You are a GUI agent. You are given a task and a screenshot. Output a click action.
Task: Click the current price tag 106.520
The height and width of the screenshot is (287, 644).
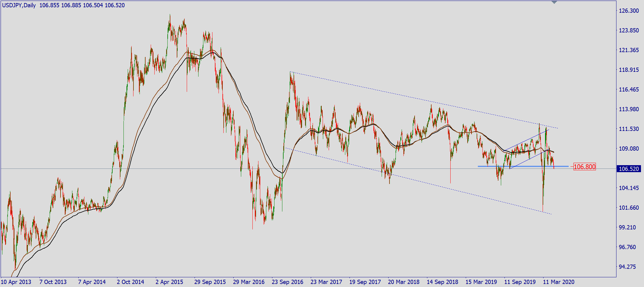point(629,169)
